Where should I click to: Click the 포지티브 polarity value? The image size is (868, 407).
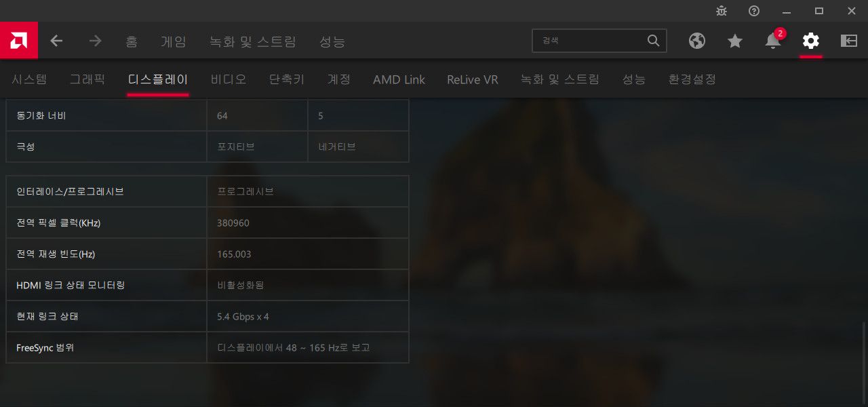click(x=236, y=147)
